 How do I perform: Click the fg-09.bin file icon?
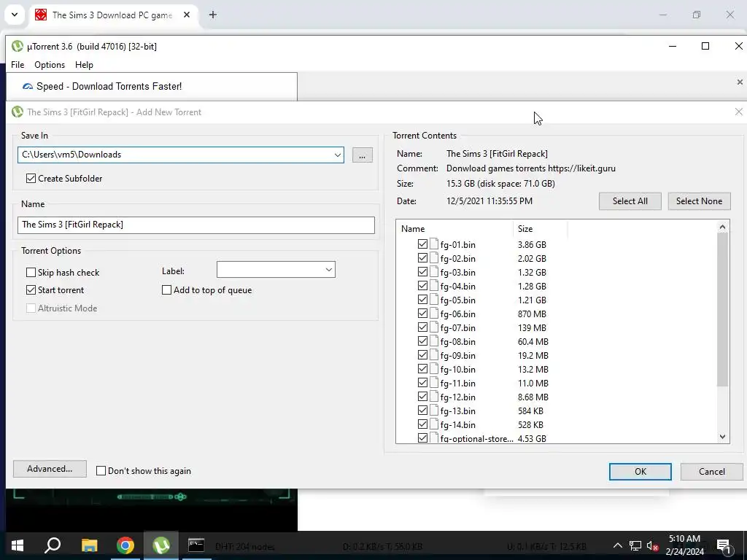434,355
